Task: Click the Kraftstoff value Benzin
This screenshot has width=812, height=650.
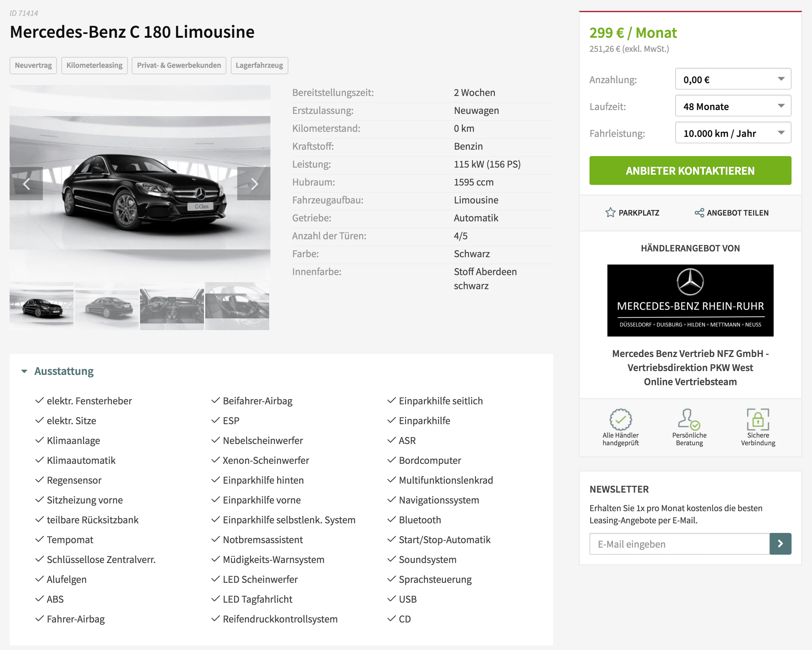Action: [x=468, y=146]
